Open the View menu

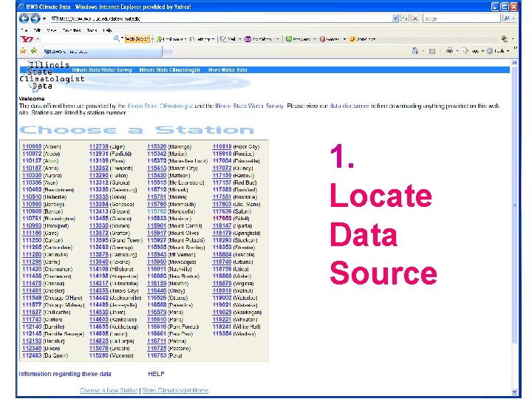pyautogui.click(x=52, y=30)
